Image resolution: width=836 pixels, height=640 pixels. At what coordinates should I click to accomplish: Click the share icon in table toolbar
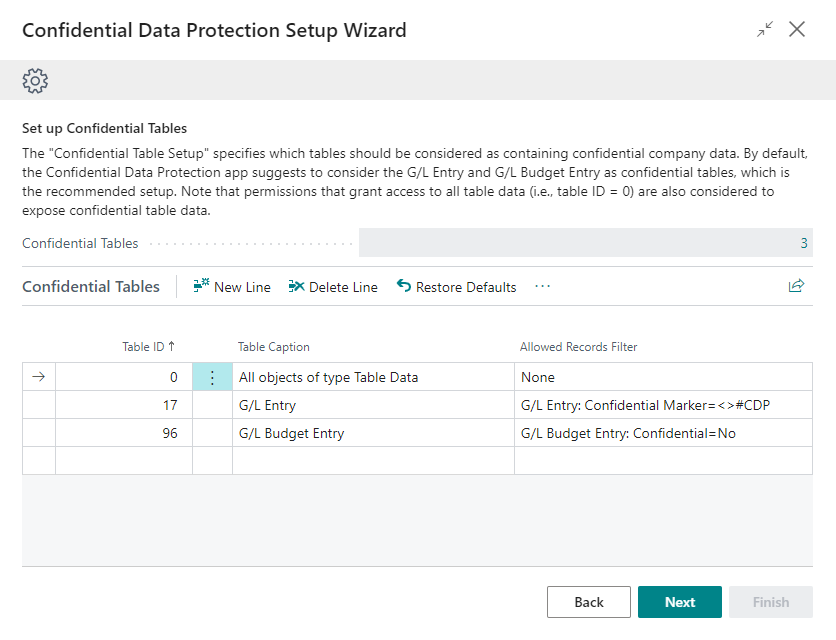796,286
